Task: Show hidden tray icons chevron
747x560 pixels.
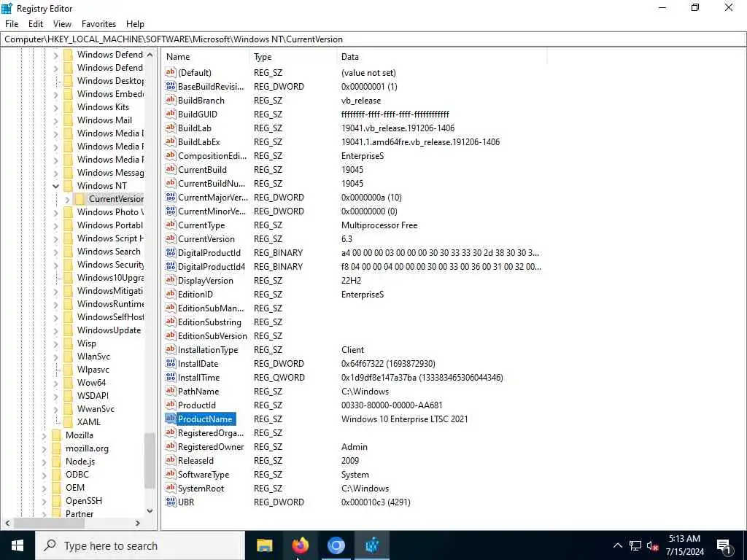Action: (617, 545)
